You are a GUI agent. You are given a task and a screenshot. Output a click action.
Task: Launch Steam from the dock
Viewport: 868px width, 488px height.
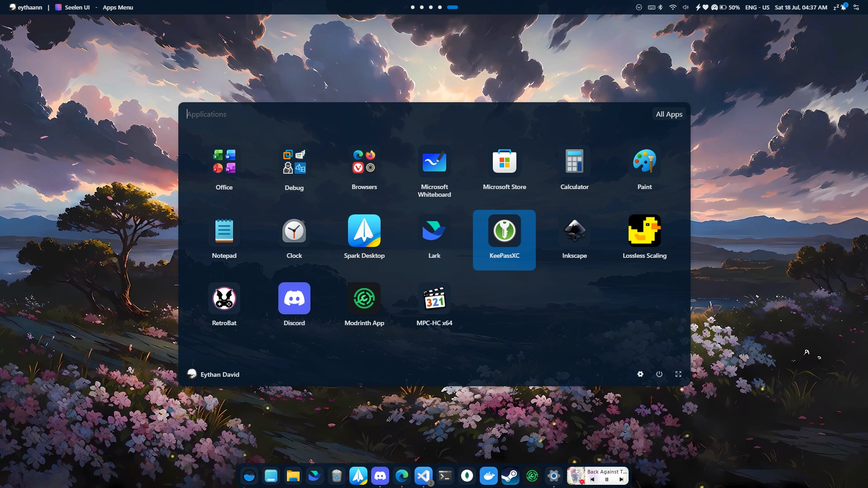(510, 476)
